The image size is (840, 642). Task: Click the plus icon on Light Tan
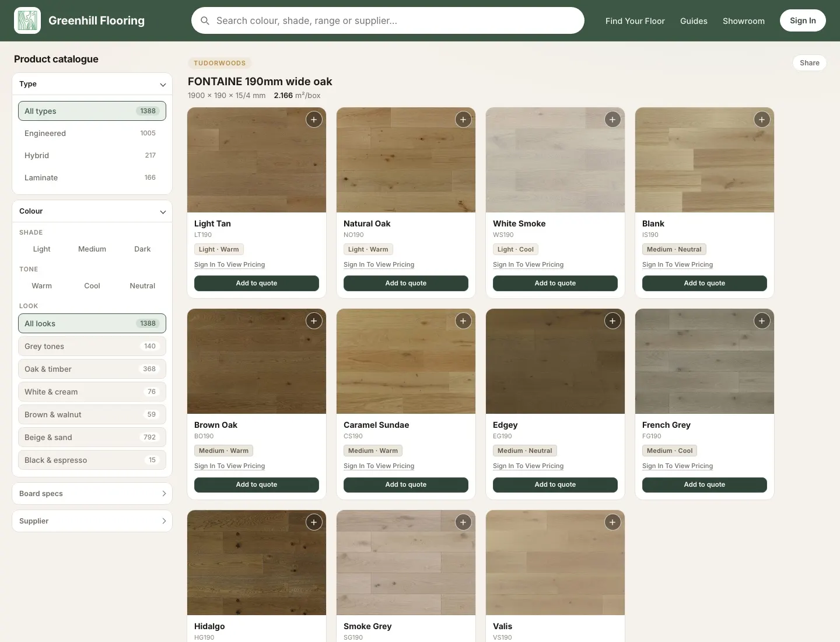coord(314,120)
